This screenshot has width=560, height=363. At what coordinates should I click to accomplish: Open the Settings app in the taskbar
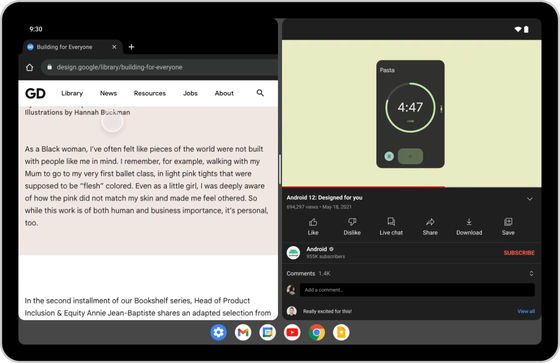tap(218, 333)
